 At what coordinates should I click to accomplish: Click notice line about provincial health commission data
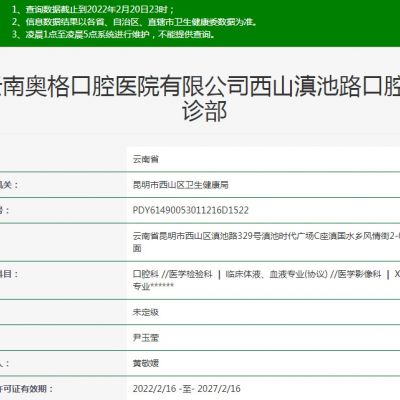click(x=135, y=22)
